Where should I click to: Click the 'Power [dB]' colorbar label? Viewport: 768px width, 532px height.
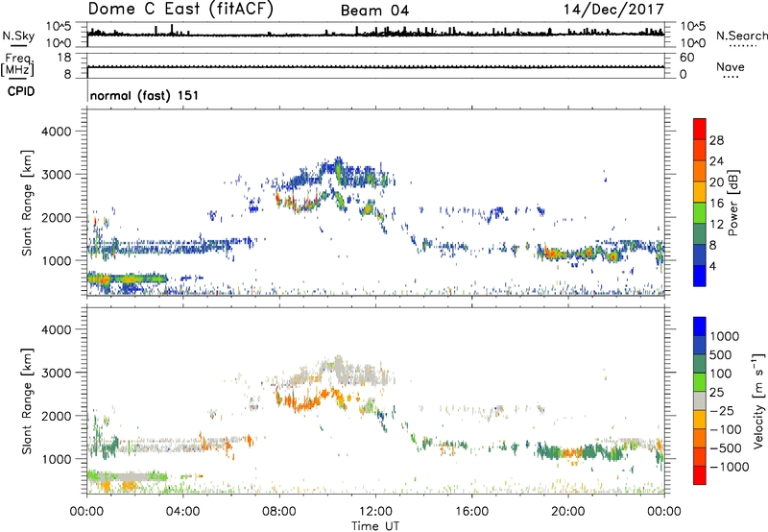tap(732, 203)
